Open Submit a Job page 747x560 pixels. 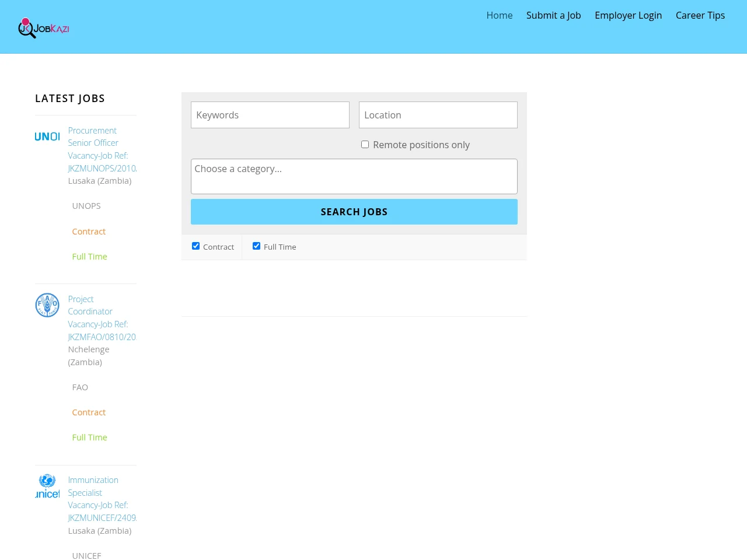[554, 15]
